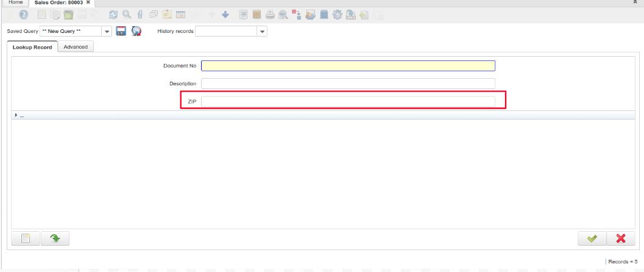Click the blue Product Info toolbar icon
Image resolution: width=644 pixels, height=272 pixels.
[x=324, y=15]
